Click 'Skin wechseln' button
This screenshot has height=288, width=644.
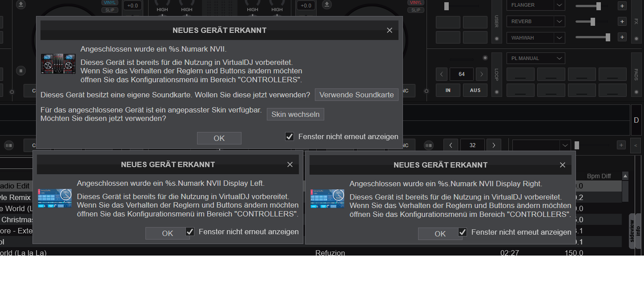pos(295,114)
